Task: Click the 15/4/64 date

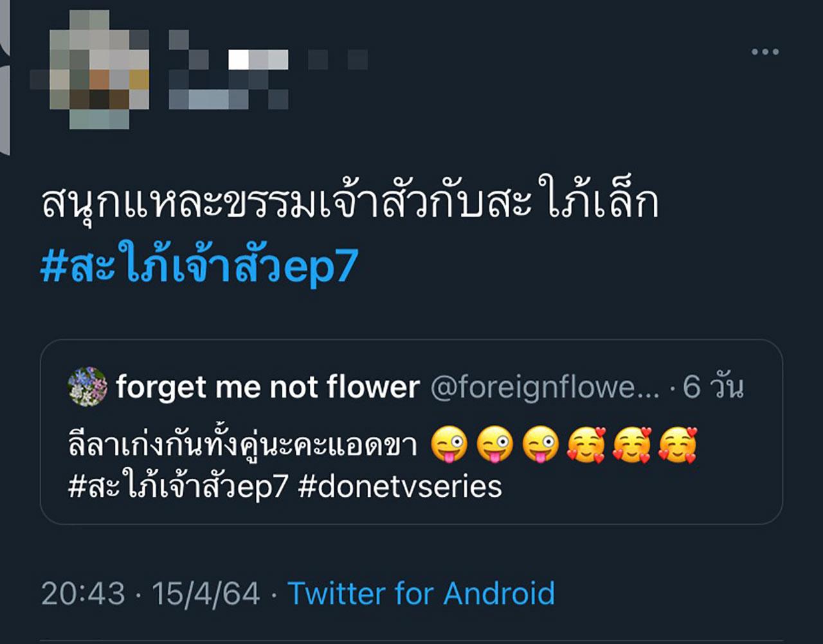Action: [206, 593]
